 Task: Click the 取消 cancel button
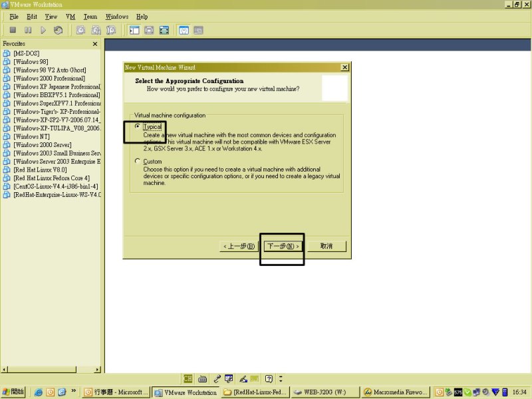point(327,246)
